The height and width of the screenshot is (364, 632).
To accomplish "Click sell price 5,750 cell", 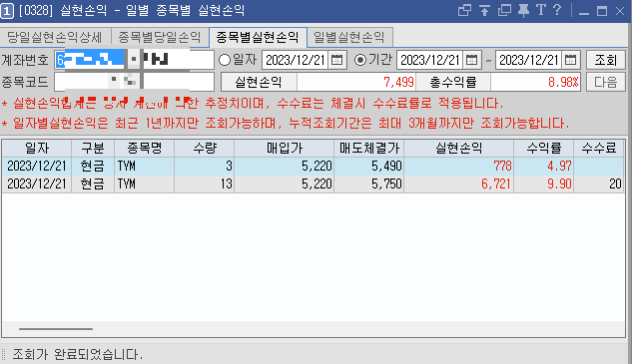I will [x=369, y=184].
